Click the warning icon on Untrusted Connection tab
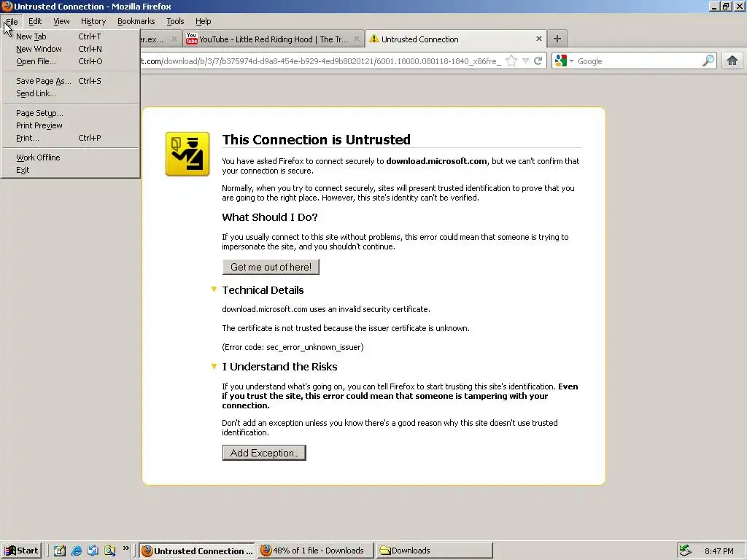747x560 pixels. [374, 39]
